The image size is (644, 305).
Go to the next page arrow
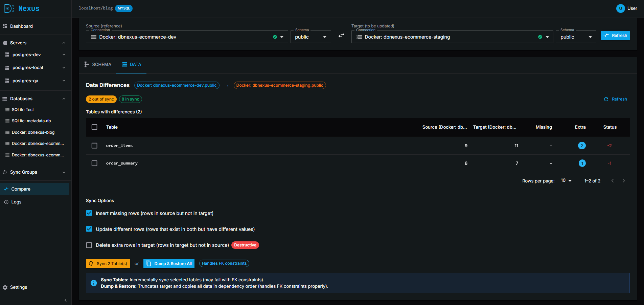click(624, 181)
